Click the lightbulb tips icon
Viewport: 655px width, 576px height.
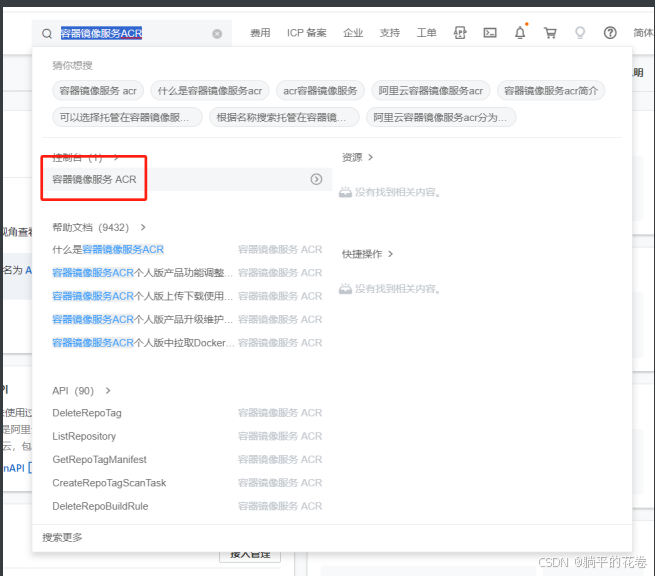[580, 33]
